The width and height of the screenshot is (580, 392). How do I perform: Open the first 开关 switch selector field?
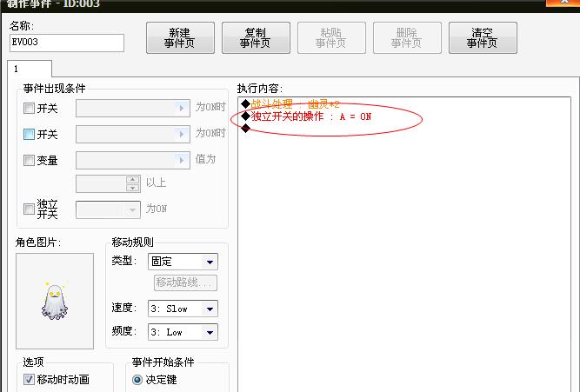(x=133, y=108)
